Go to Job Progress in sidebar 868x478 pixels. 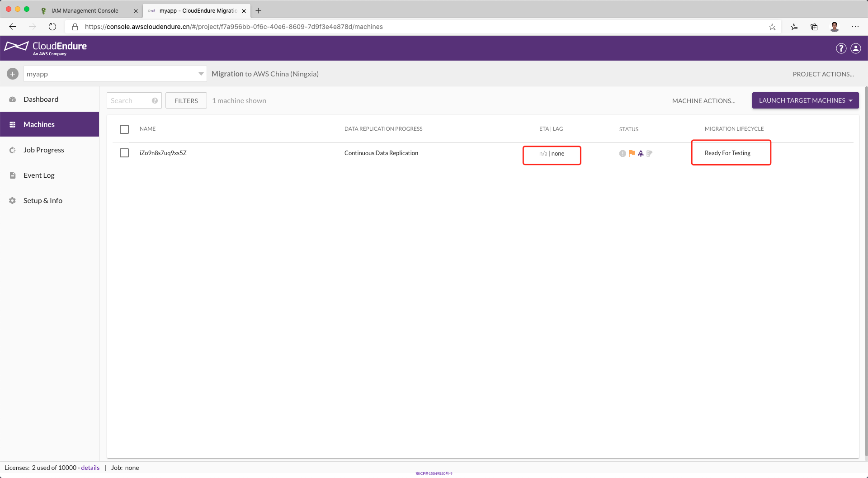pyautogui.click(x=44, y=150)
